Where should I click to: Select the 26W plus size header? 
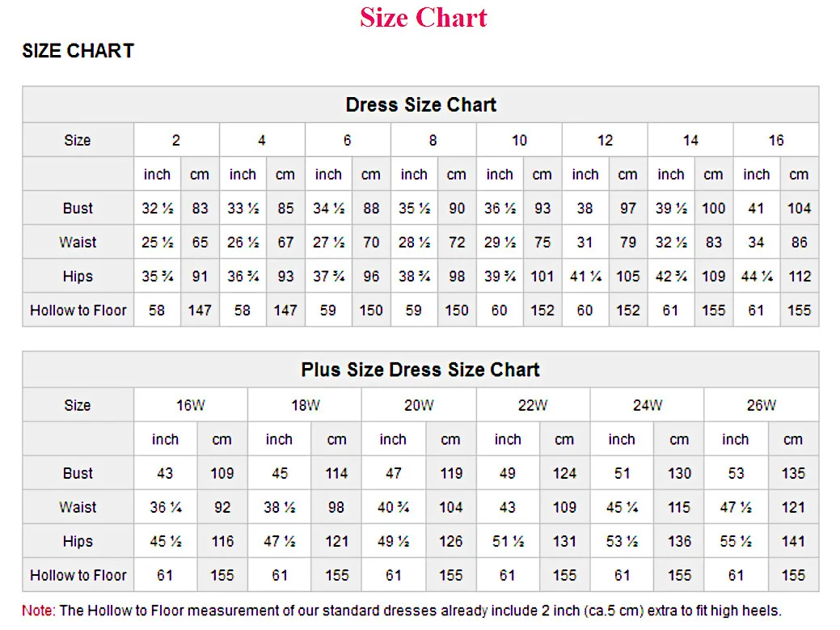coord(761,406)
